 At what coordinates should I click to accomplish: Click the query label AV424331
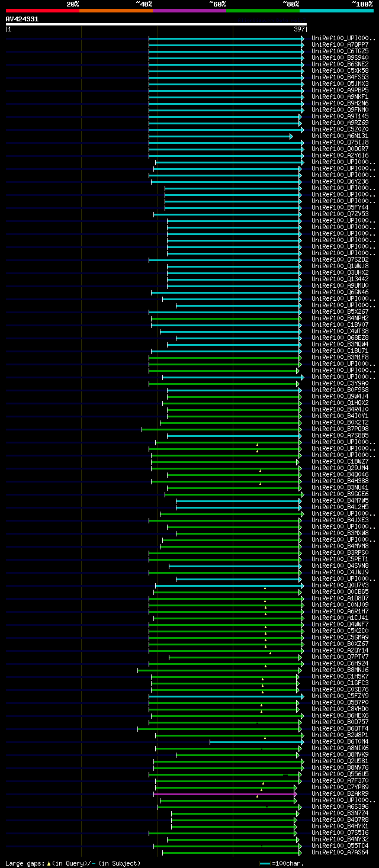click(22, 19)
